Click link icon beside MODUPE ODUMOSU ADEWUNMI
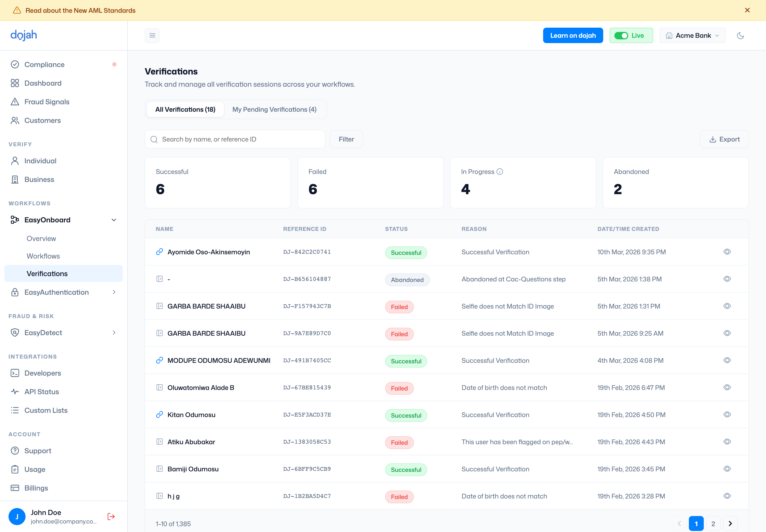Screen dimensions: 766x532 coord(159,360)
